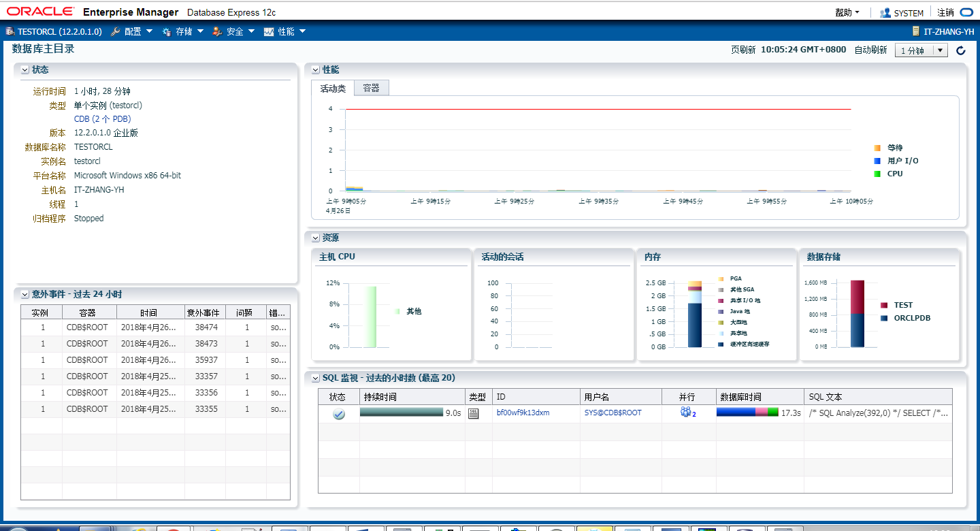Click the 等待 legend swatch

point(877,148)
